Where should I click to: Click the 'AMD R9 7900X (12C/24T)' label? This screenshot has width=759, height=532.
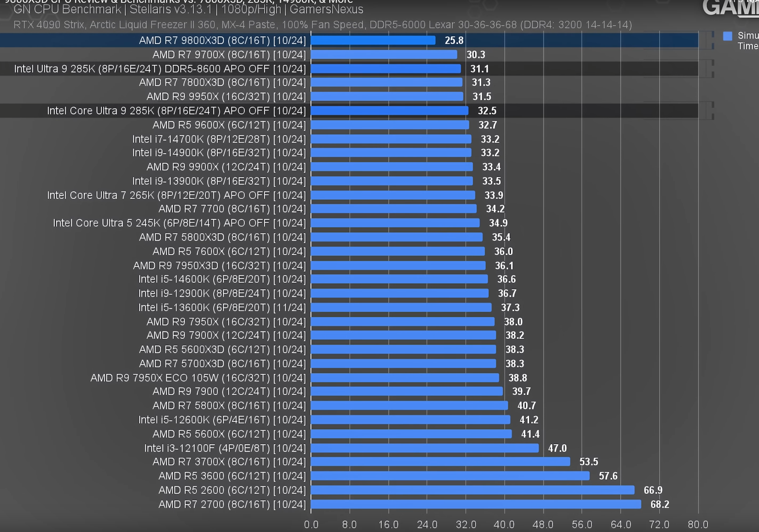[x=226, y=335]
